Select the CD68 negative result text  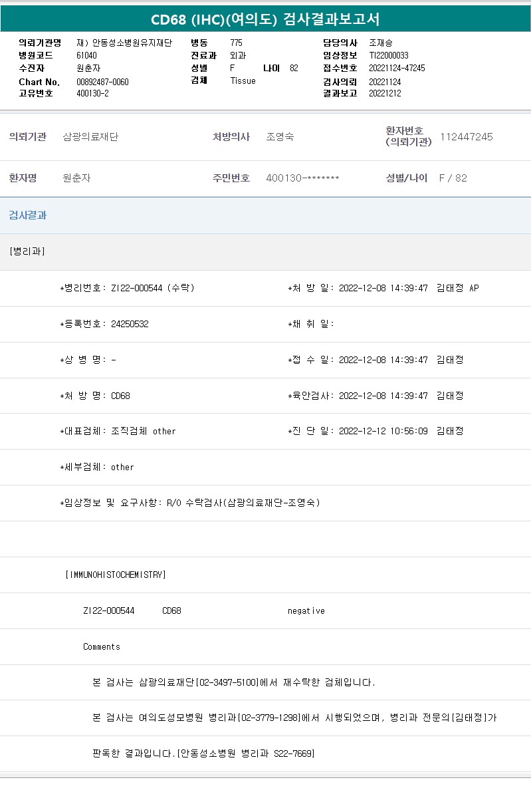[x=306, y=610]
